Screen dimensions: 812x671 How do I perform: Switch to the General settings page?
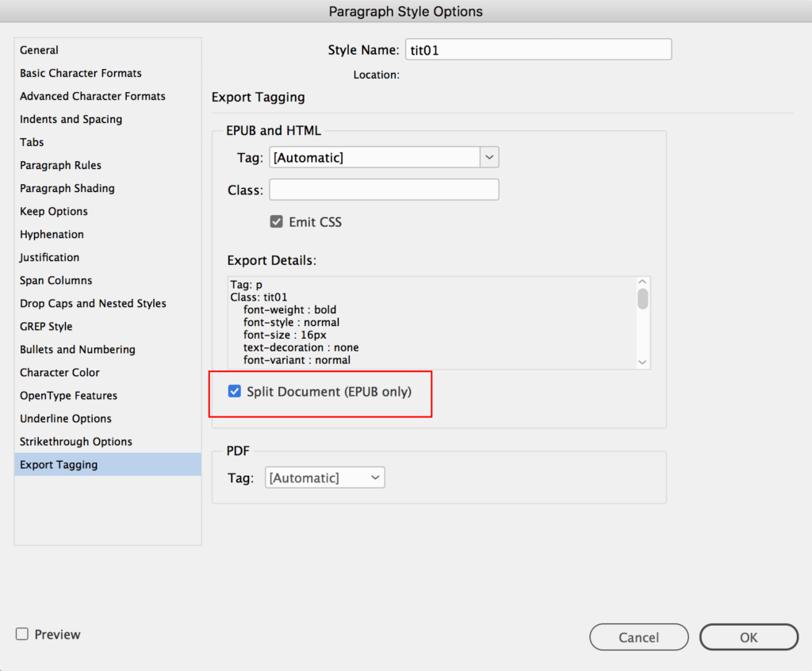[39, 50]
